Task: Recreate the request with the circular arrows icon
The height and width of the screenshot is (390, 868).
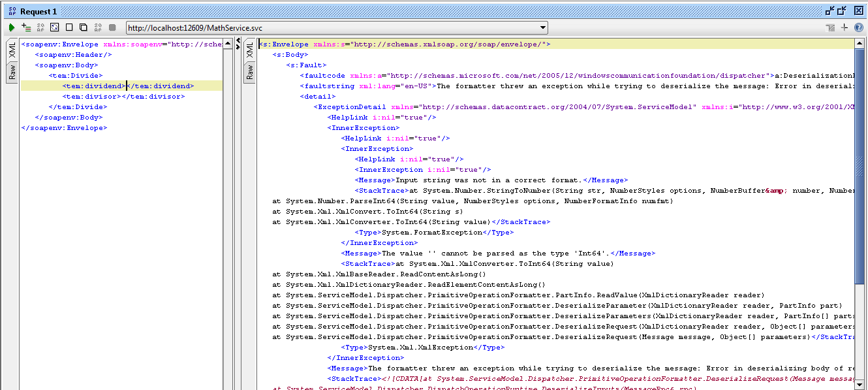Action: click(55, 27)
